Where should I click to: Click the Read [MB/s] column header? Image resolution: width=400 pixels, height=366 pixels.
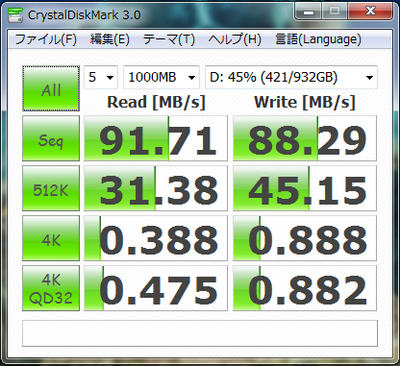[156, 102]
